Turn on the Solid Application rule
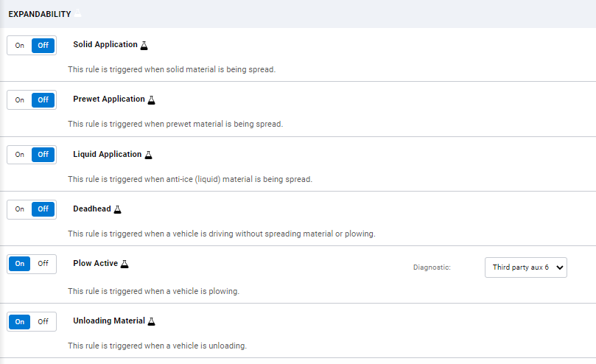 point(20,46)
